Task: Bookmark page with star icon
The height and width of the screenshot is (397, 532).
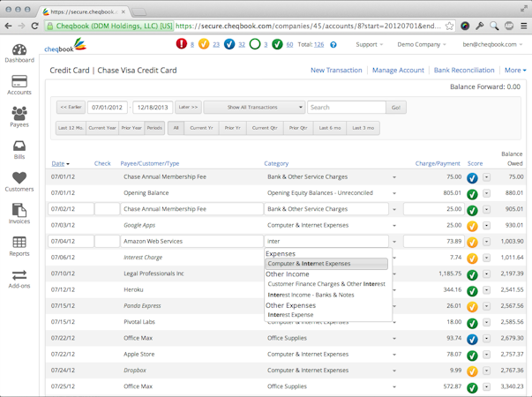Action: (449, 26)
